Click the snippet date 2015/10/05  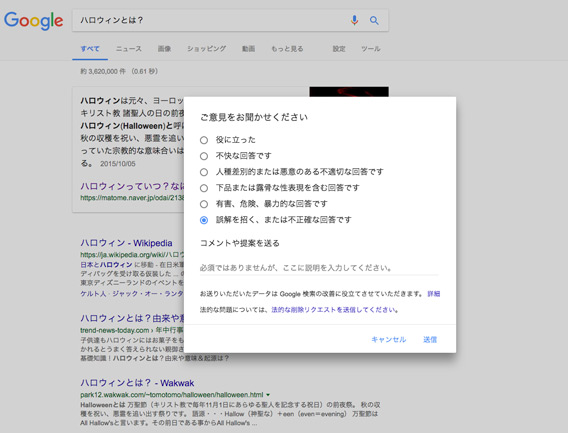click(x=118, y=164)
